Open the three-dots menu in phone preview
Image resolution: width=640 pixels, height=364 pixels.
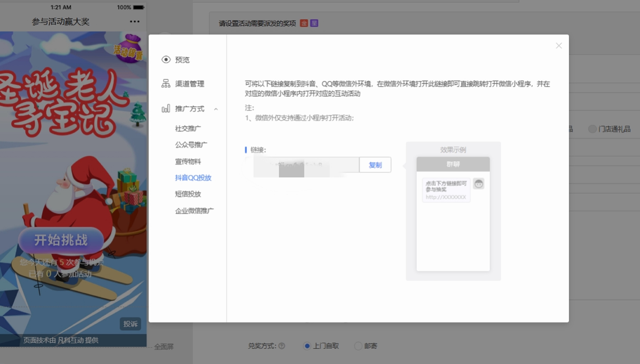(x=135, y=21)
